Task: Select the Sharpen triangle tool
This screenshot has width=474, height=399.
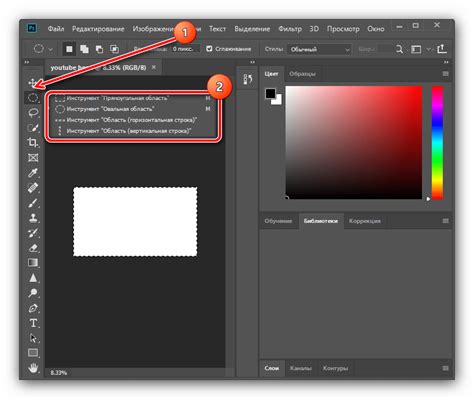Action: tap(33, 278)
